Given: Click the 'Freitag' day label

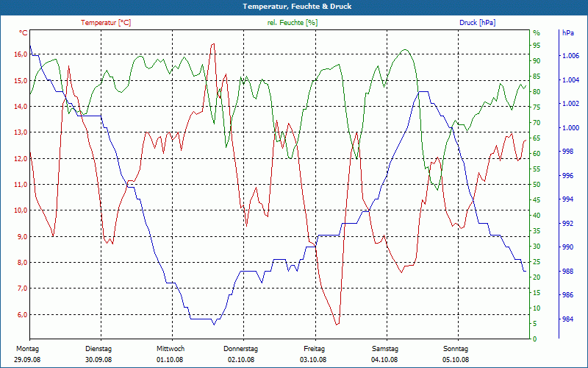Looking at the screenshot, I should [315, 349].
